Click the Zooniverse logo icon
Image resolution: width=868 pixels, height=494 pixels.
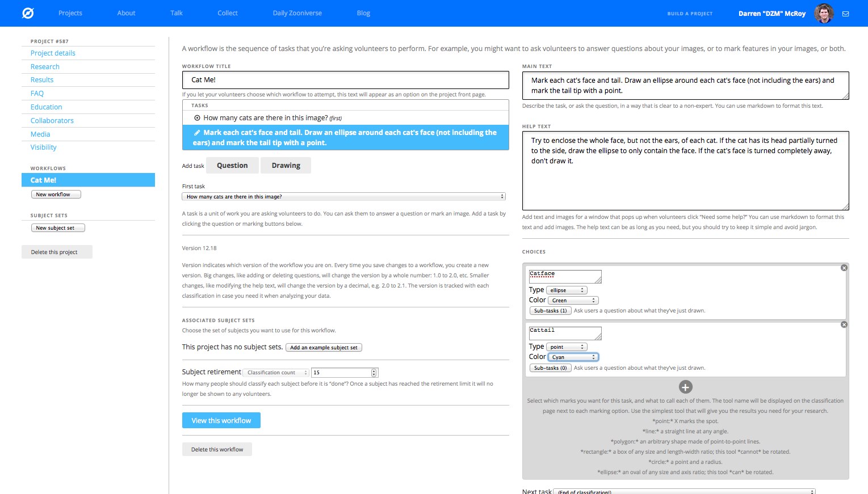pos(28,13)
